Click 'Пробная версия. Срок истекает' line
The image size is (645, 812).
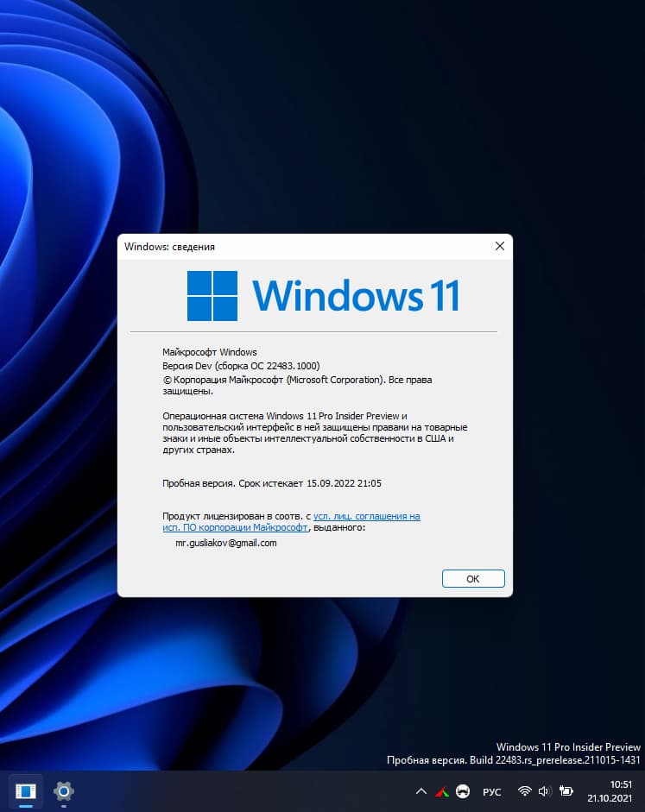tap(271, 483)
